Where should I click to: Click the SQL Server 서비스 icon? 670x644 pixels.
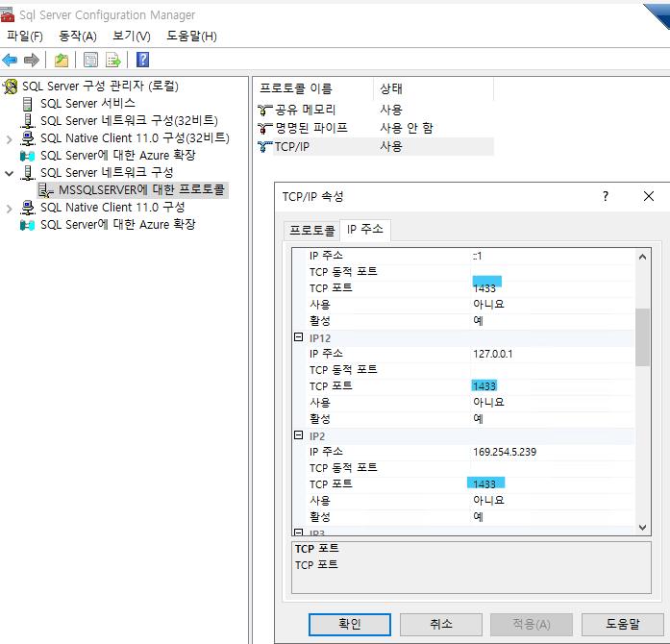27,104
